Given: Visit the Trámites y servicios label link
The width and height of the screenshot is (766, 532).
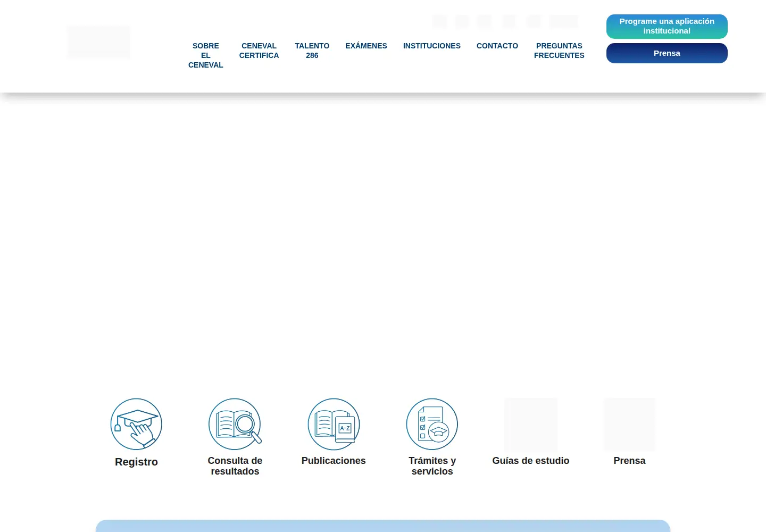Looking at the screenshot, I should tap(432, 466).
